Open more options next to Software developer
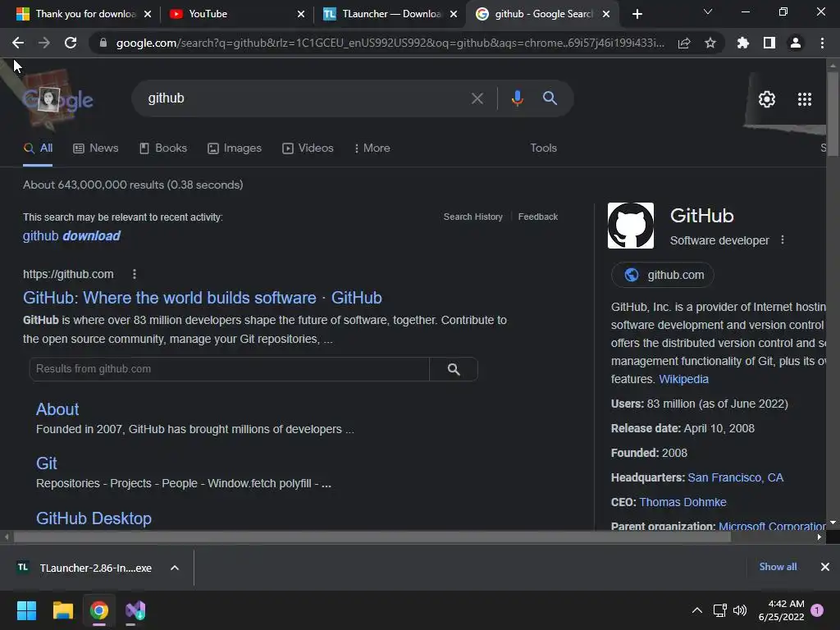The height and width of the screenshot is (630, 840). coord(782,240)
